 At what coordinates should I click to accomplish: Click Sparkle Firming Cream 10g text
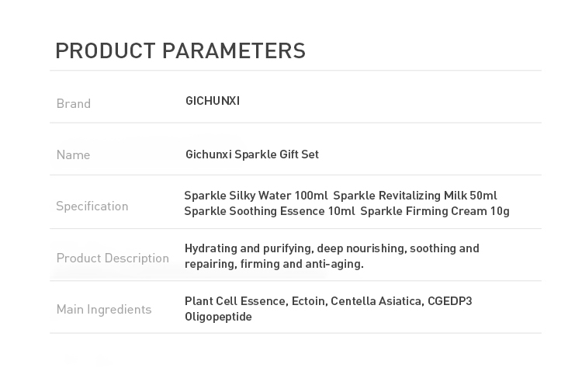[x=435, y=211]
